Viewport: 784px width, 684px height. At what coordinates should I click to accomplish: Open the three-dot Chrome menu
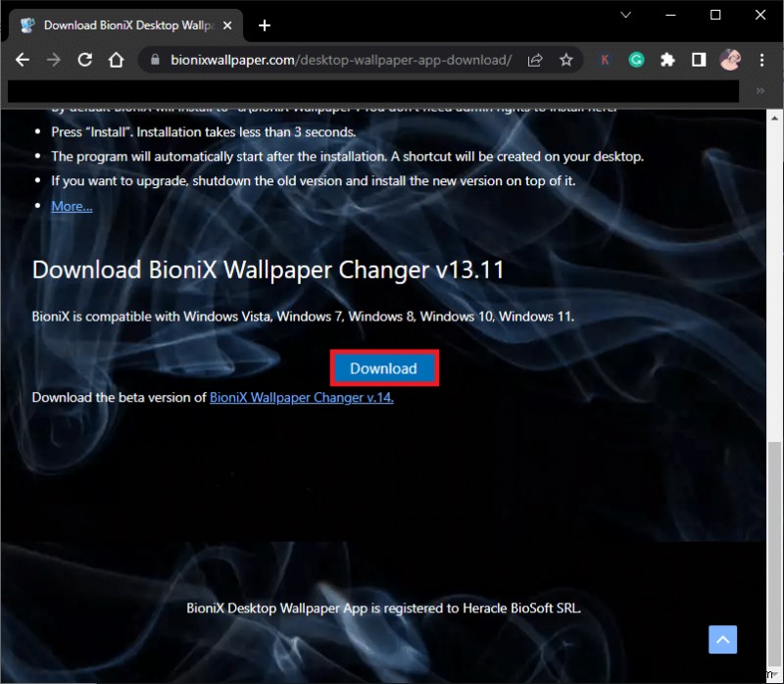point(761,60)
